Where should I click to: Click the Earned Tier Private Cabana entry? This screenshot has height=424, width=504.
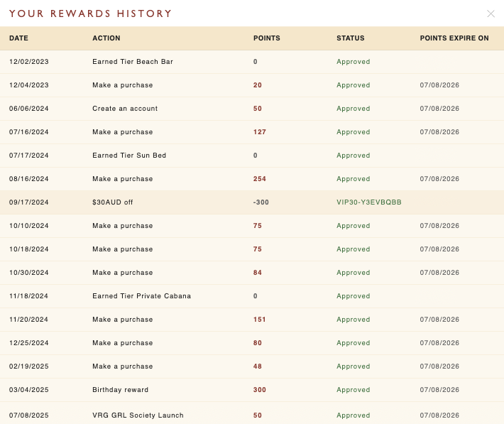coord(141,296)
